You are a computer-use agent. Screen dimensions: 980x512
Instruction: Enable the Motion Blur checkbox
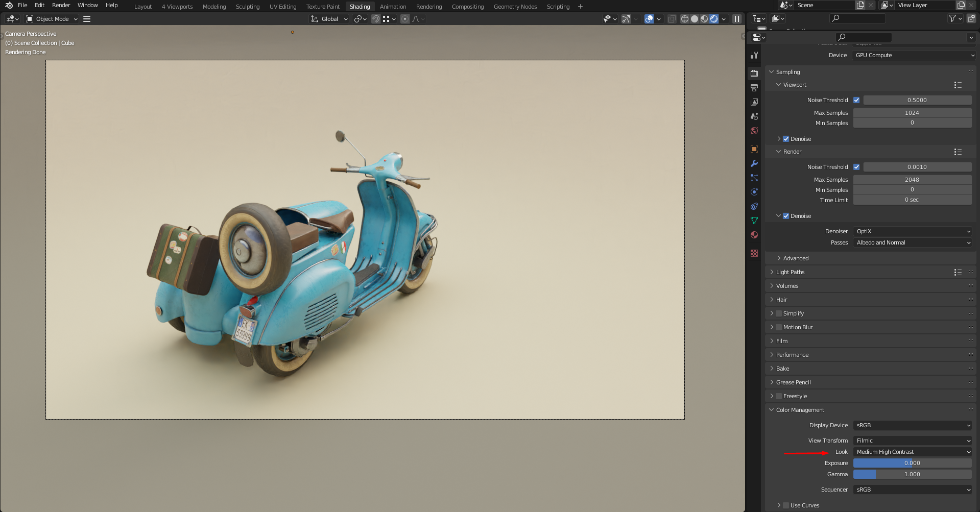pyautogui.click(x=778, y=327)
